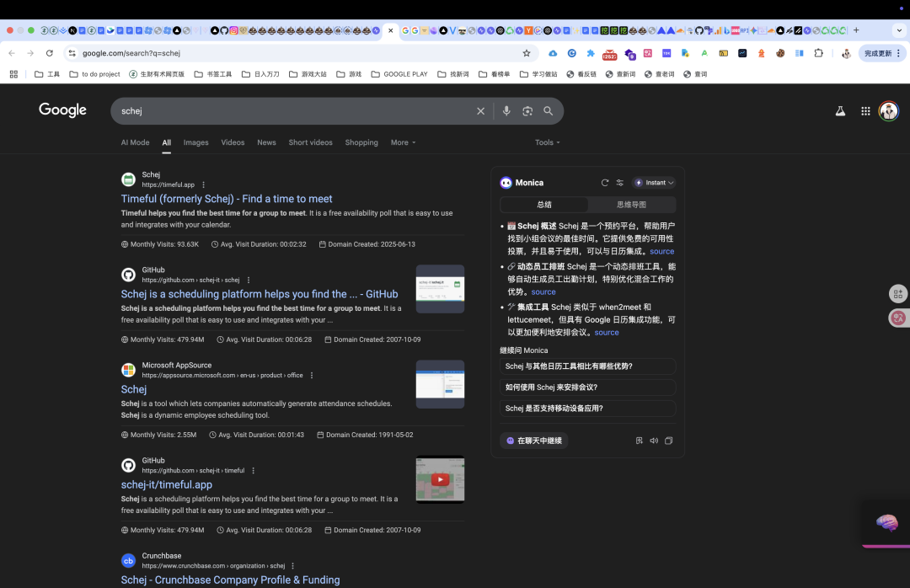
Task: Click the 完成更新 Chrome update button
Action: pyautogui.click(x=881, y=53)
